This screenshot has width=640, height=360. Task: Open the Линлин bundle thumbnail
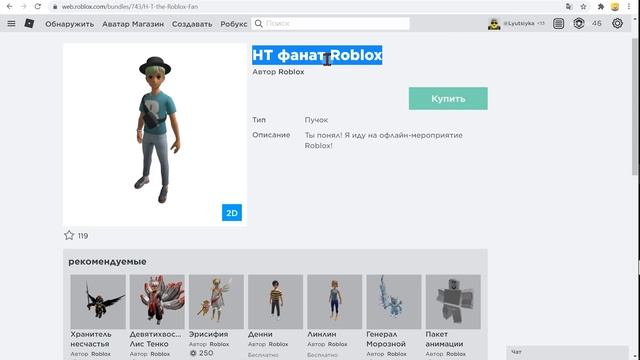coord(335,302)
